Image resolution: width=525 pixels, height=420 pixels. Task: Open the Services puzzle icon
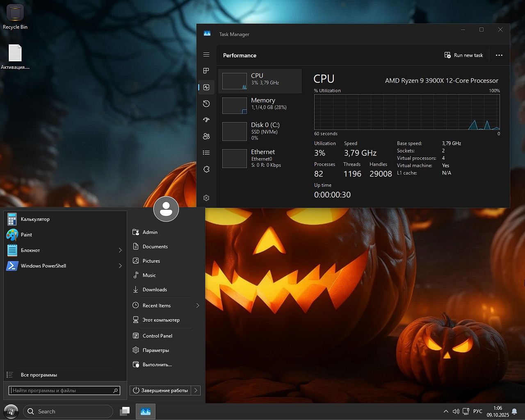pos(206,169)
